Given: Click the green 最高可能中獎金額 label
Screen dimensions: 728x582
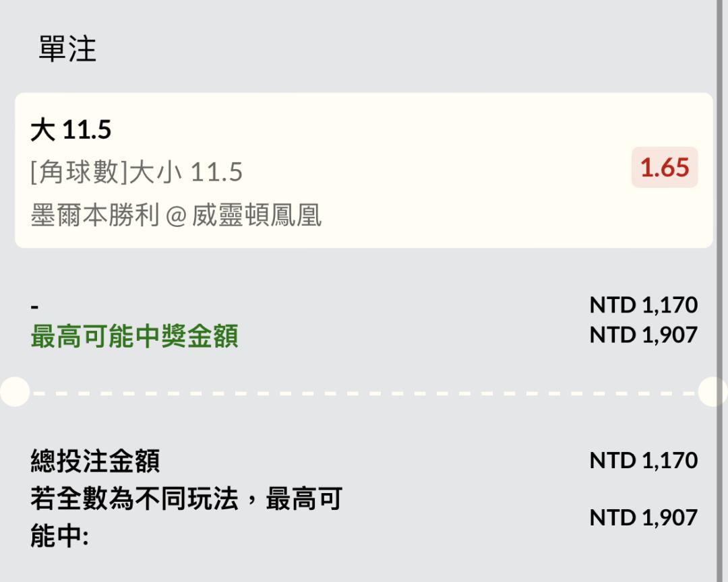Looking at the screenshot, I should click(x=134, y=336).
